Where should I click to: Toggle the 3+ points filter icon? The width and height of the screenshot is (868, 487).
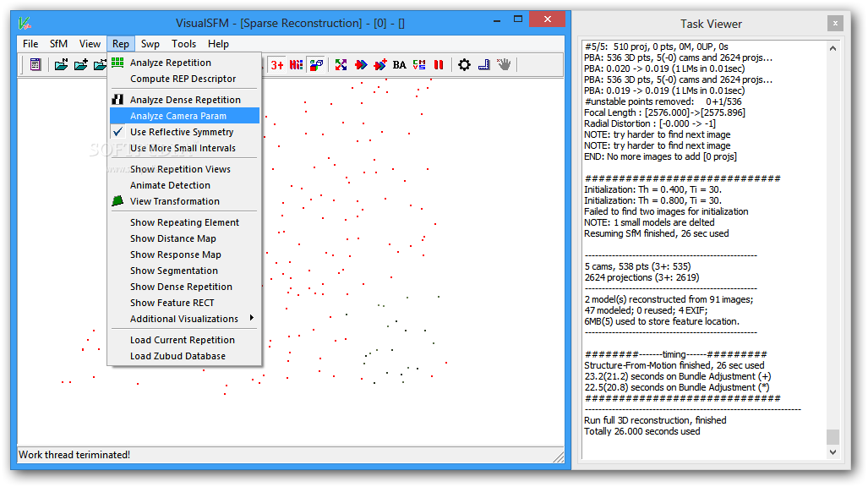[x=277, y=65]
